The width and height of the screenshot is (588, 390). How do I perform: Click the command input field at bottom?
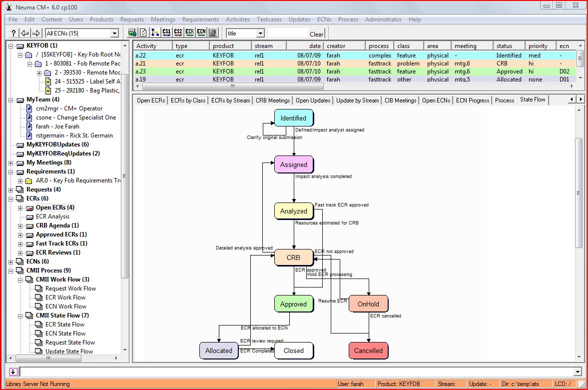297,371
